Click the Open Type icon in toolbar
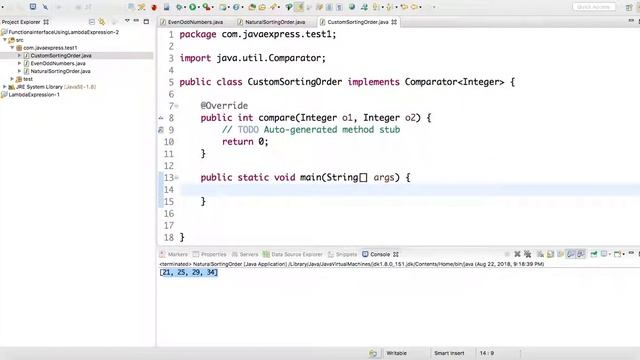 coord(253,7)
